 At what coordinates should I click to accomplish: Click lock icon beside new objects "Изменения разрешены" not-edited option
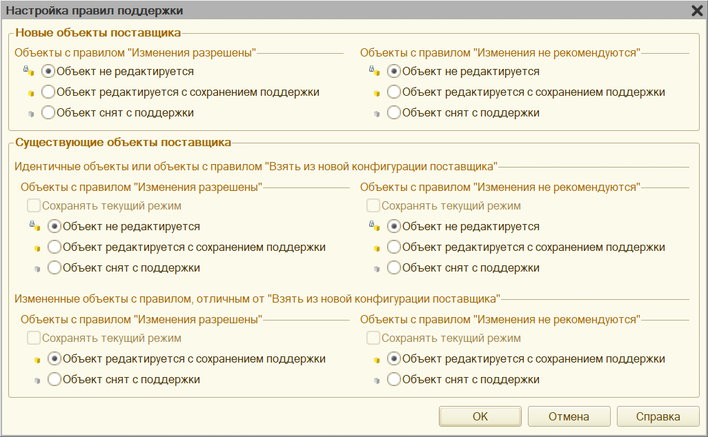tap(28, 70)
